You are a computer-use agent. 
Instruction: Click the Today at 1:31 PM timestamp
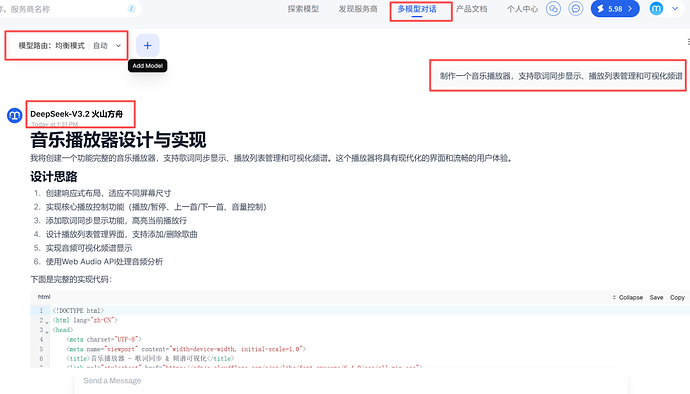(55, 124)
